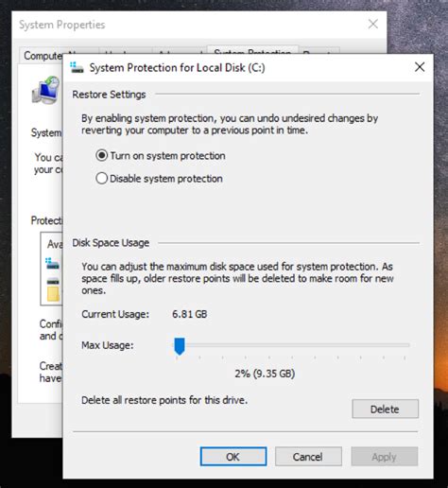Click the drive icon in dialog title bar
This screenshot has height=488, width=448.
77,67
